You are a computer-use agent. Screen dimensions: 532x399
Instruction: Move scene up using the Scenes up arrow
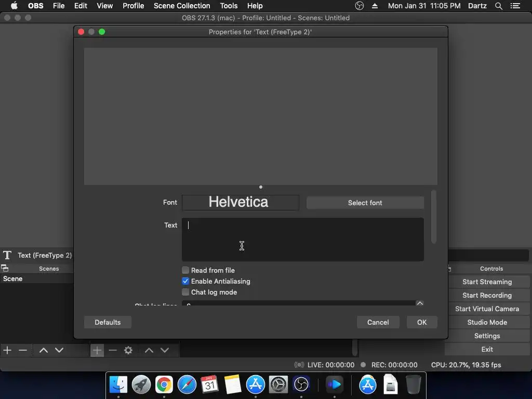(x=44, y=350)
